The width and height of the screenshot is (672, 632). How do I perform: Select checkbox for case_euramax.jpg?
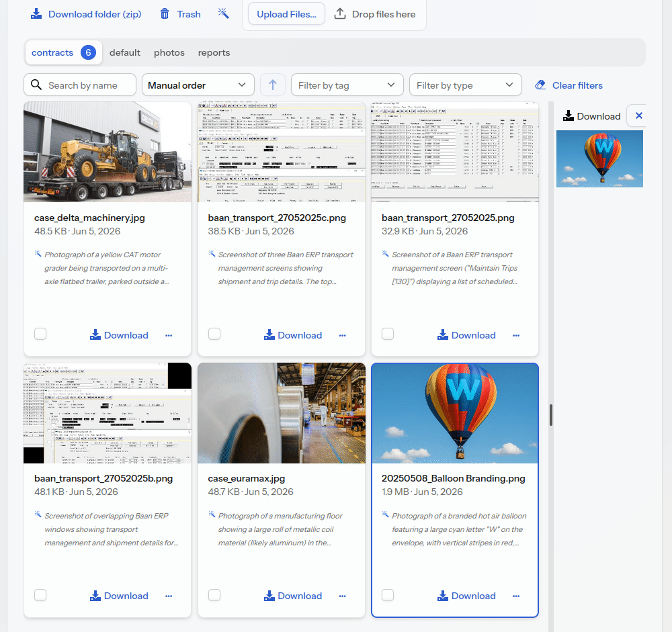pos(214,595)
